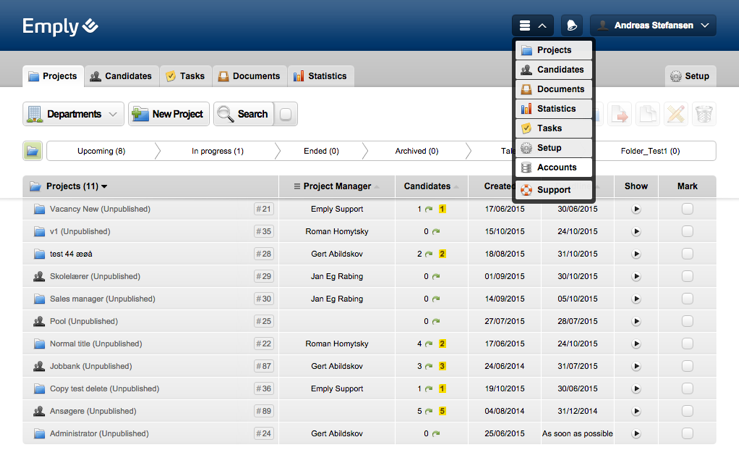Click the copy document icon in toolbar
This screenshot has height=469, width=739.
pos(648,114)
